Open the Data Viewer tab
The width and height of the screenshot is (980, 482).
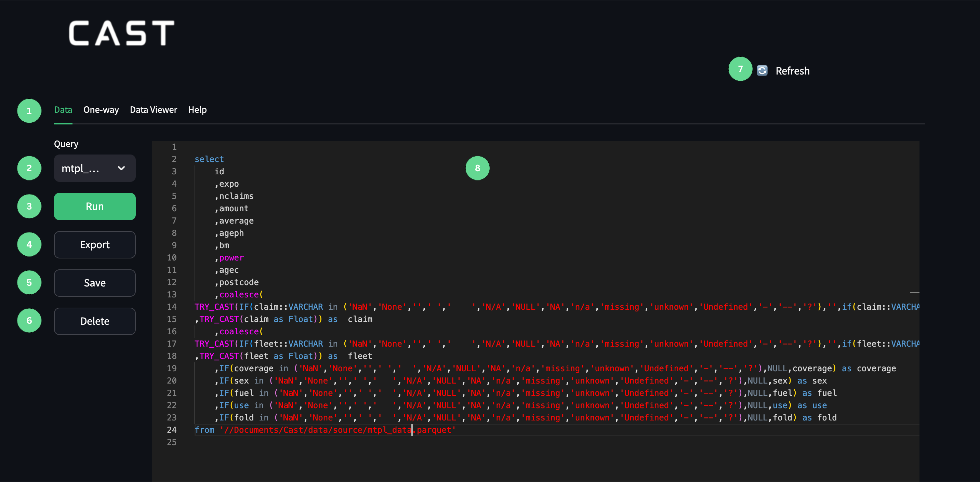point(153,110)
